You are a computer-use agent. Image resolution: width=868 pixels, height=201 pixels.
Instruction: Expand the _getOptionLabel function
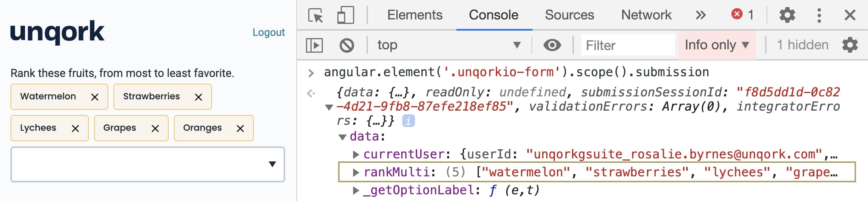[x=356, y=191]
